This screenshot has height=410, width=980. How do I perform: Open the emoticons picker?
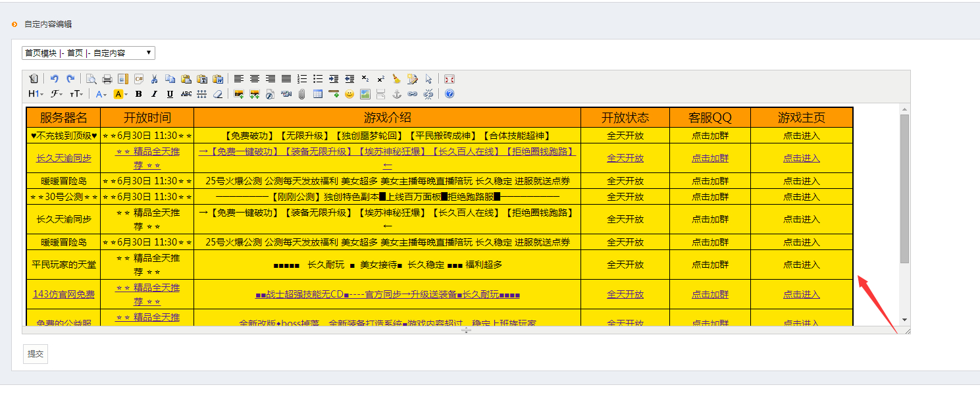pos(349,94)
